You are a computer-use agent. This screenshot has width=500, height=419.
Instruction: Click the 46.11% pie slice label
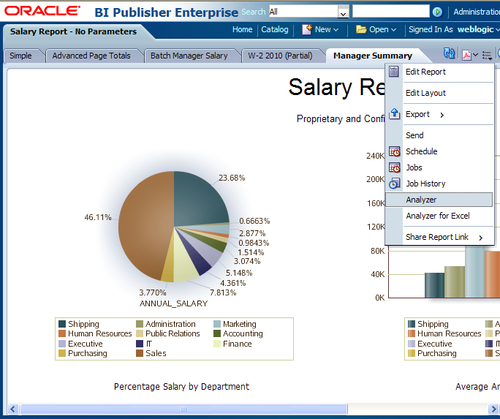98,217
